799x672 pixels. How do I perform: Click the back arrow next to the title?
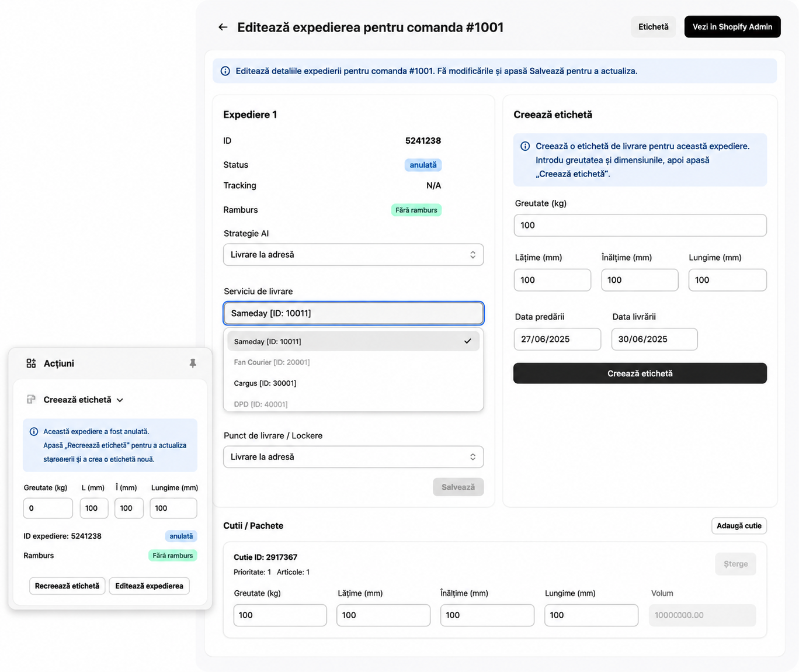pos(223,27)
